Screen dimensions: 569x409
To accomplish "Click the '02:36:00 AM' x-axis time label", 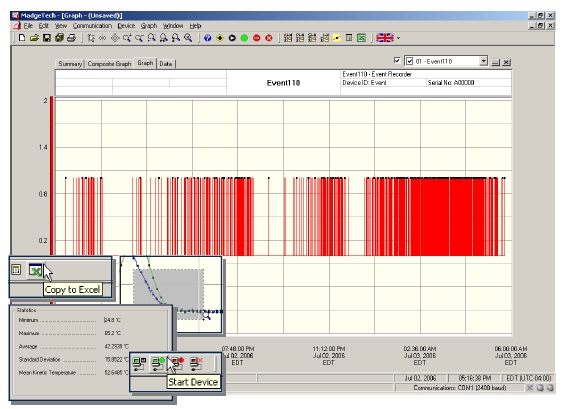I will pos(420,349).
